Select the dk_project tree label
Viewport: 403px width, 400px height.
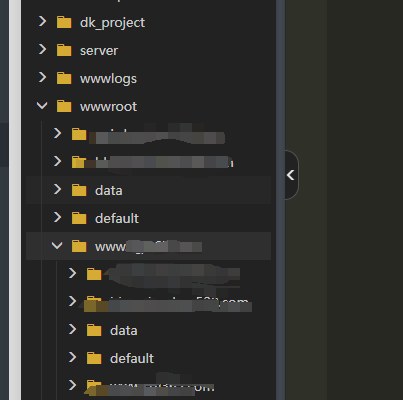pos(112,23)
